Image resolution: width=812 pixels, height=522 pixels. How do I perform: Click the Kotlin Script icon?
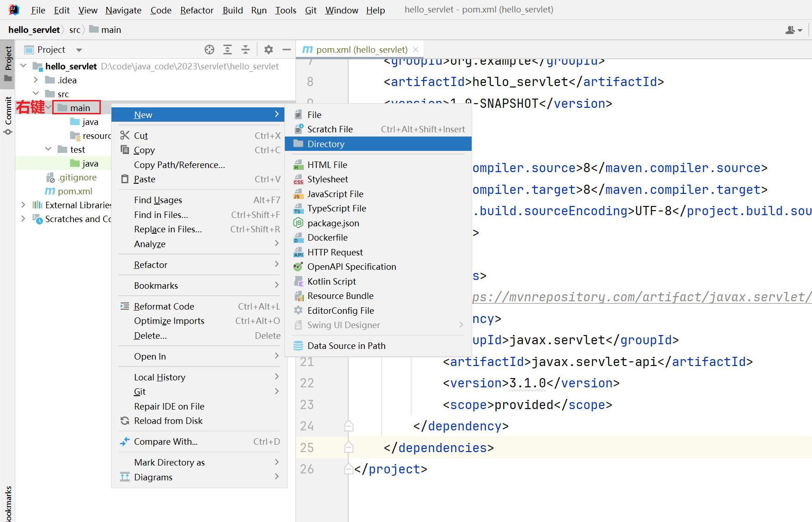298,281
